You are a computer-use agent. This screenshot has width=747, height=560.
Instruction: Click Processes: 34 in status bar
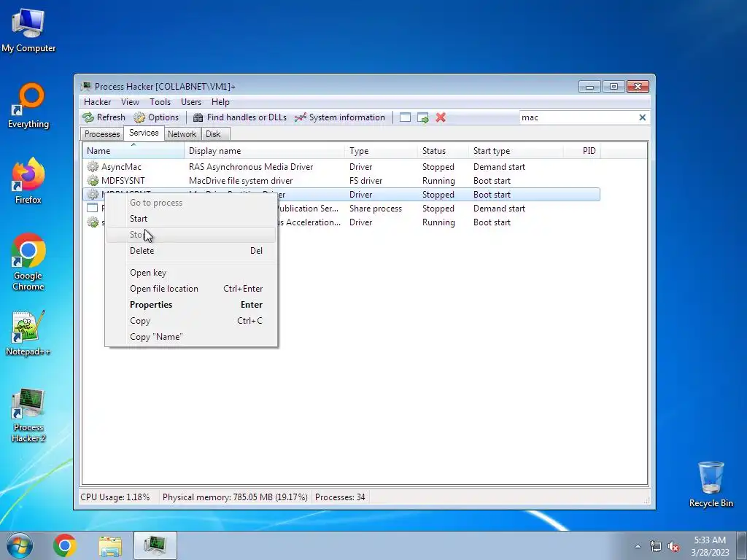(340, 497)
